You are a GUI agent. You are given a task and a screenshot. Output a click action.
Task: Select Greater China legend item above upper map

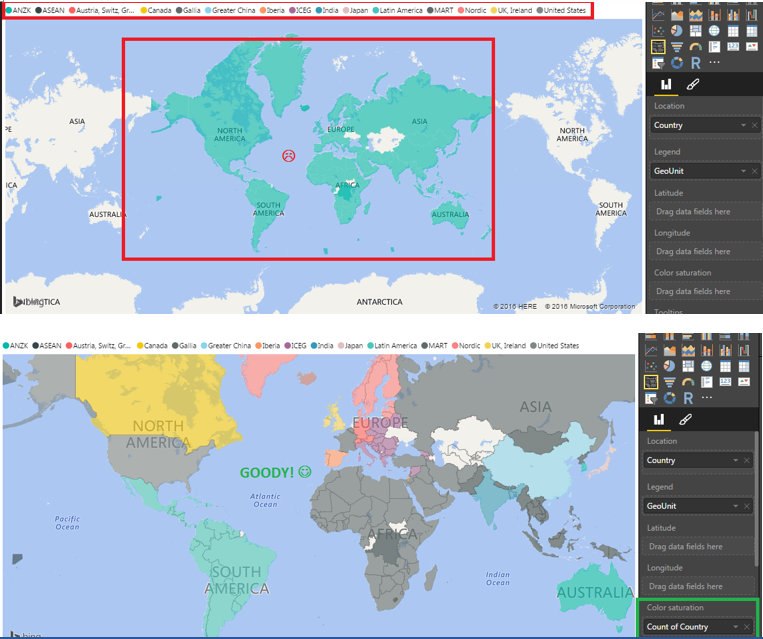[230, 10]
